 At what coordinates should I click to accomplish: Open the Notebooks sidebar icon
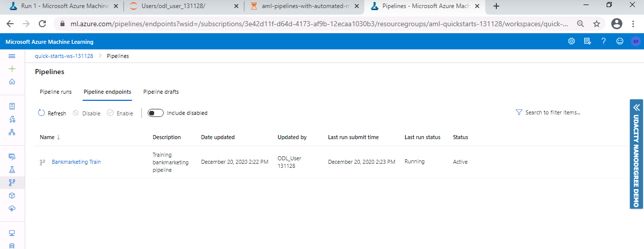(12, 106)
